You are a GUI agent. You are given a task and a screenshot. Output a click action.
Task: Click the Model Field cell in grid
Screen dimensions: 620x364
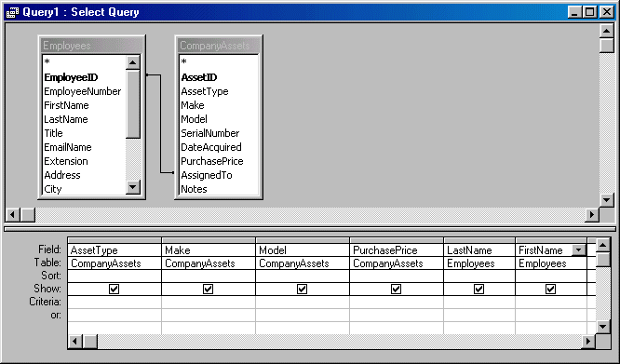tap(303, 250)
